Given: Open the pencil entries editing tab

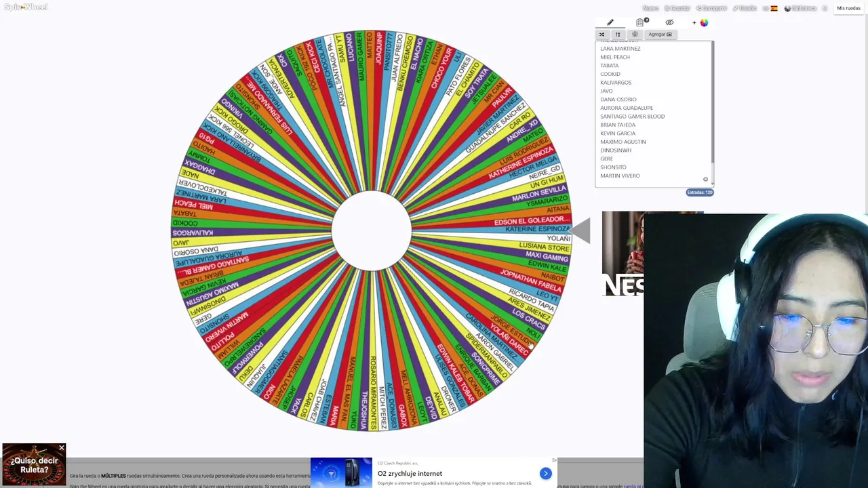Looking at the screenshot, I should click(610, 22).
